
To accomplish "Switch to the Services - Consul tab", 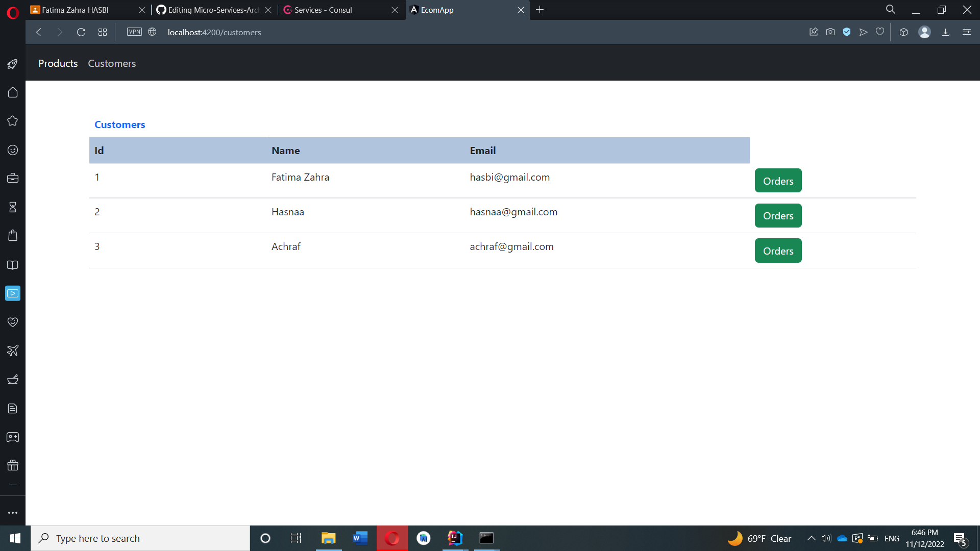I will (x=323, y=10).
